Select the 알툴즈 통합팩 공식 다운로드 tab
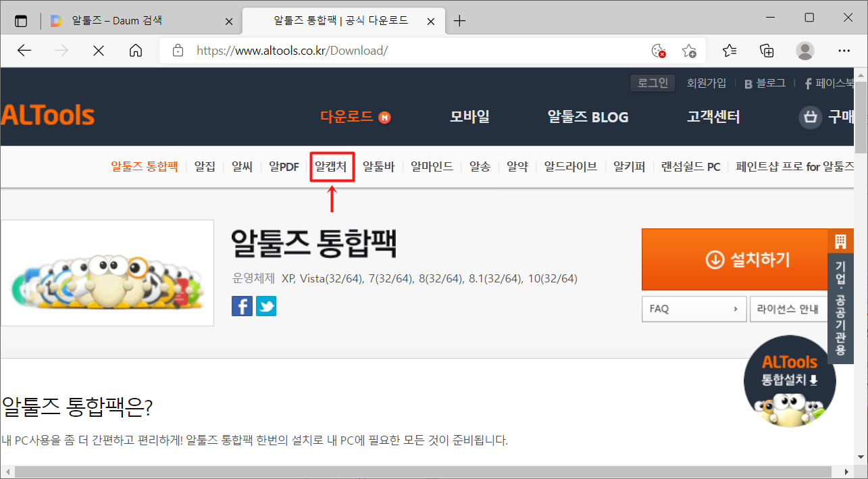The image size is (868, 479). tap(344, 21)
